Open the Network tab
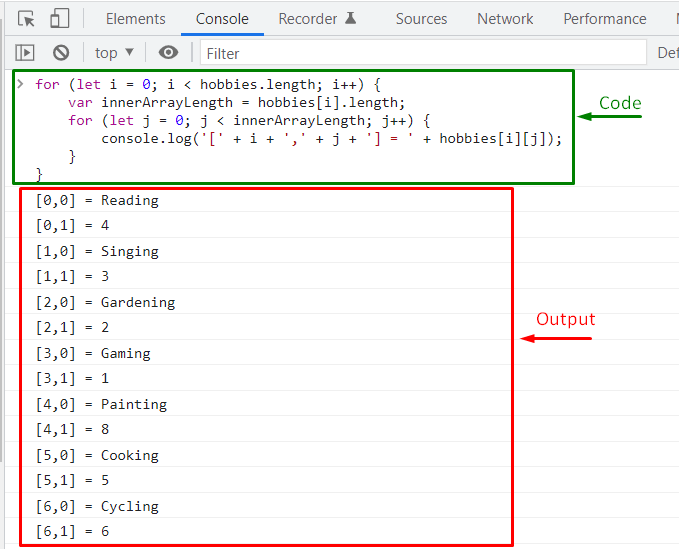Screen dimensions: 679x549 click(505, 19)
